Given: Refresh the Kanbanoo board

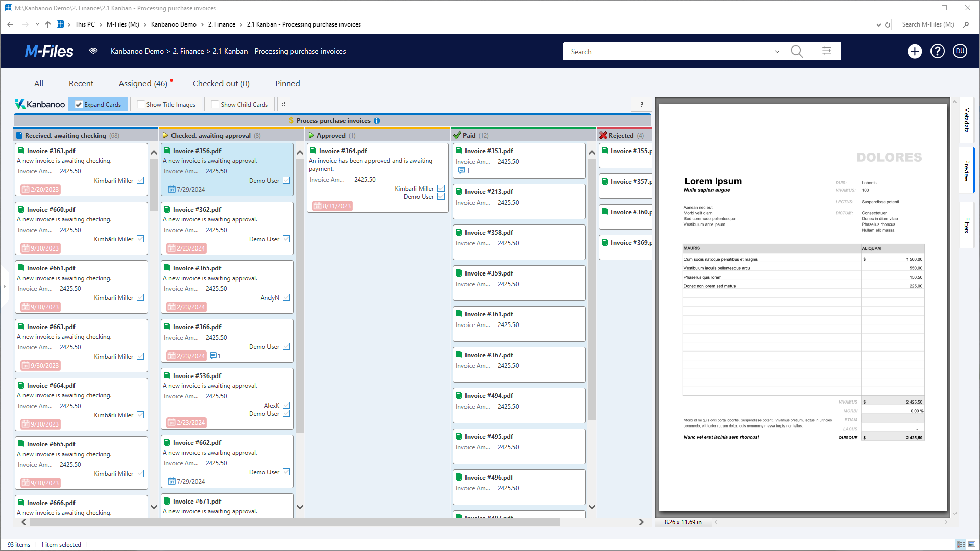Looking at the screenshot, I should (284, 104).
